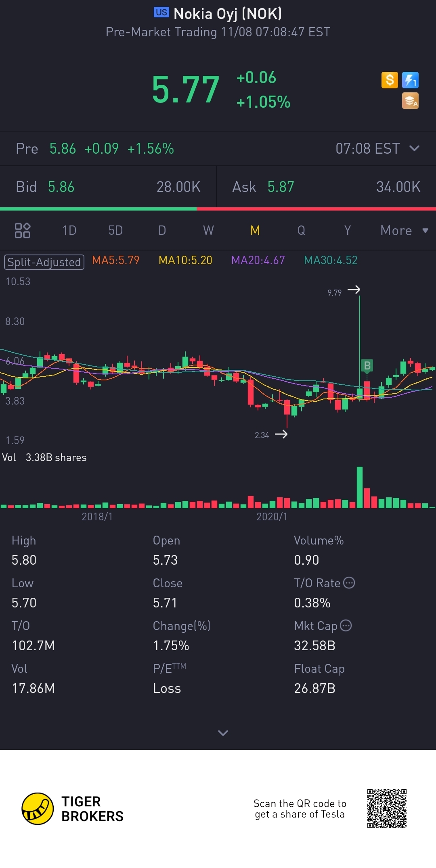This screenshot has width=436, height=868.
Task: Tap the Low 5.70 value
Action: (24, 603)
